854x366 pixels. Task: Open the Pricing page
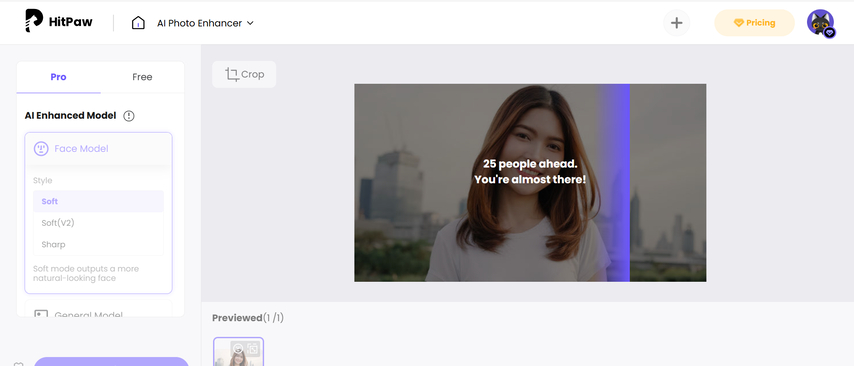(754, 23)
